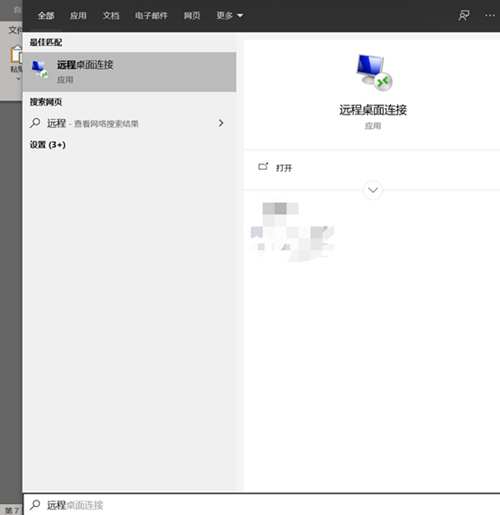The image size is (500, 515).
Task: Open the three-dot options menu
Action: point(490,15)
